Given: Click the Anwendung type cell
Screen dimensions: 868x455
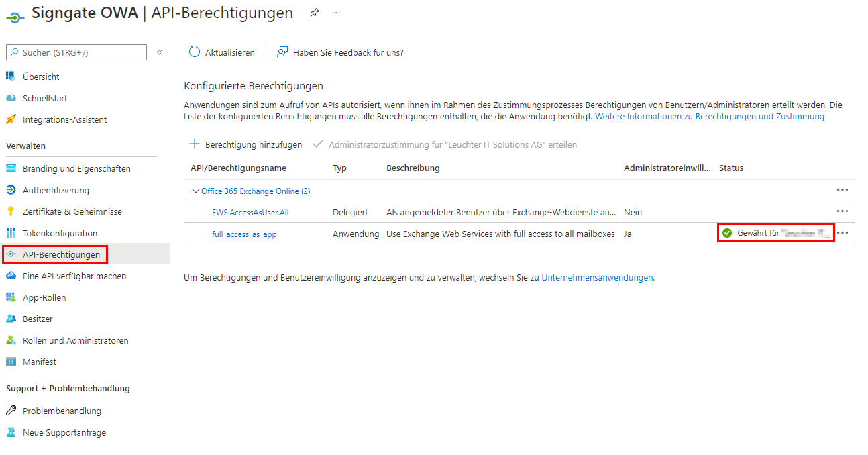Looking at the screenshot, I should point(356,234).
